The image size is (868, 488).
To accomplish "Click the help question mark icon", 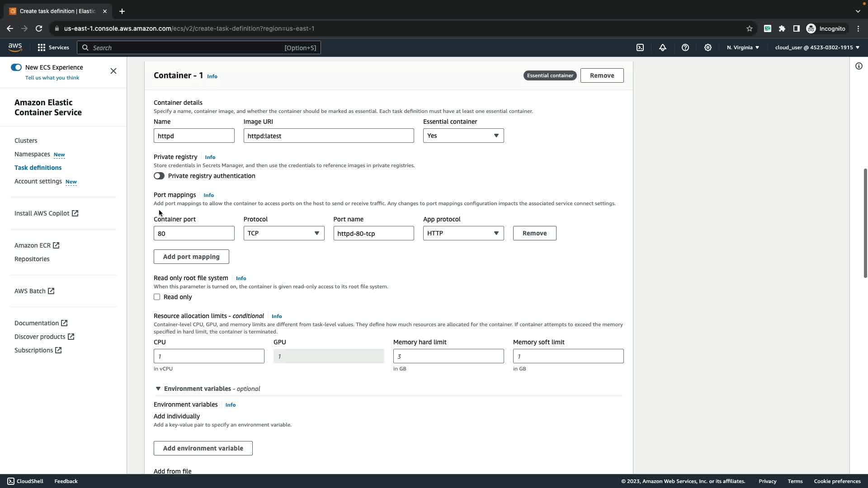I will [x=685, y=47].
